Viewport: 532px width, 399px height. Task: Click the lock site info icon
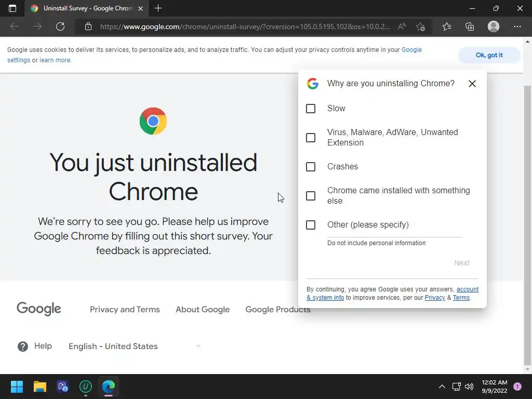88,26
